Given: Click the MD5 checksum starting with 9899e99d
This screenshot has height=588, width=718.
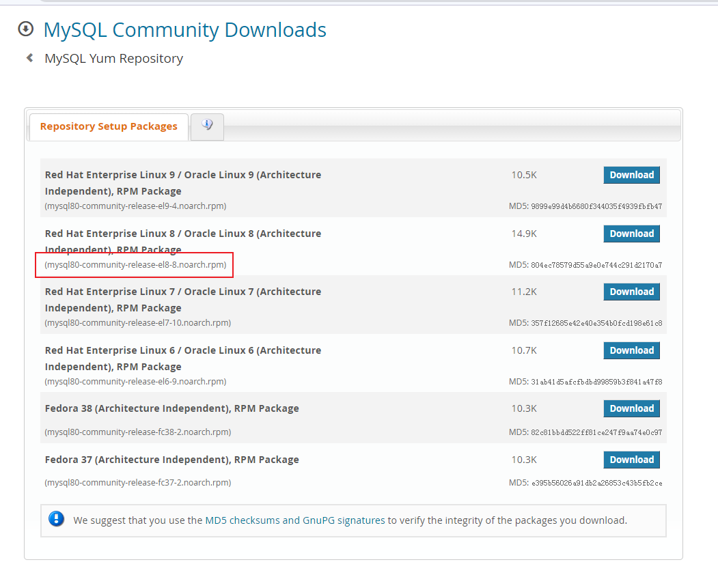Looking at the screenshot, I should [596, 206].
